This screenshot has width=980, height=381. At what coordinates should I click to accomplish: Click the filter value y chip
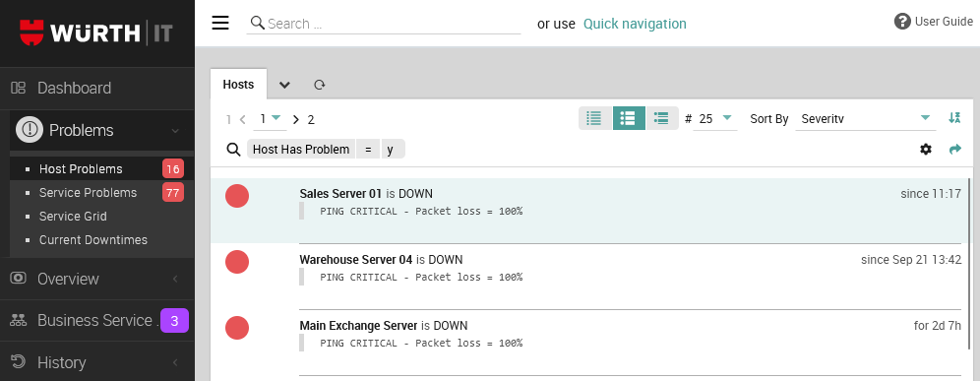394,150
